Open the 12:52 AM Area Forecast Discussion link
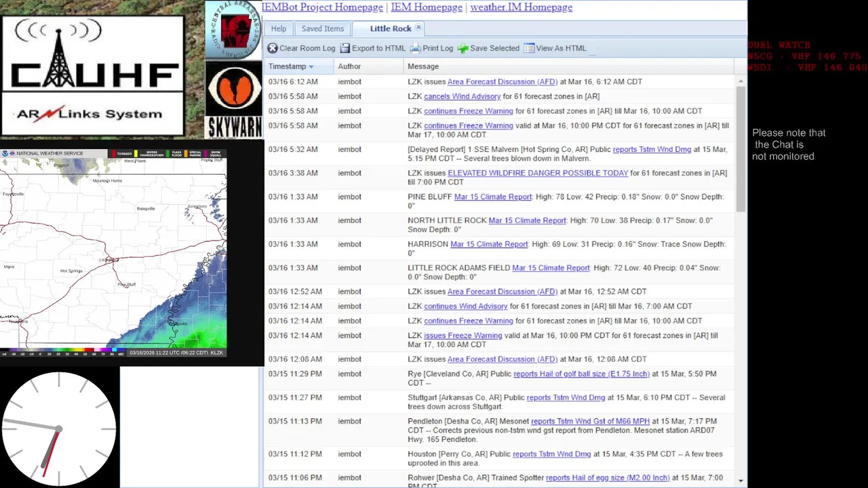The width and height of the screenshot is (868, 488). click(502, 291)
